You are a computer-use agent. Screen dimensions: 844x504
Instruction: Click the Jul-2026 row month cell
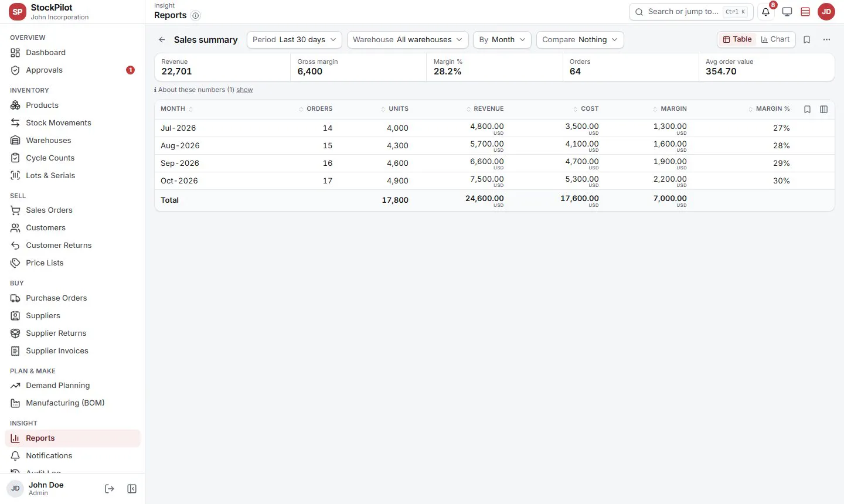point(178,128)
